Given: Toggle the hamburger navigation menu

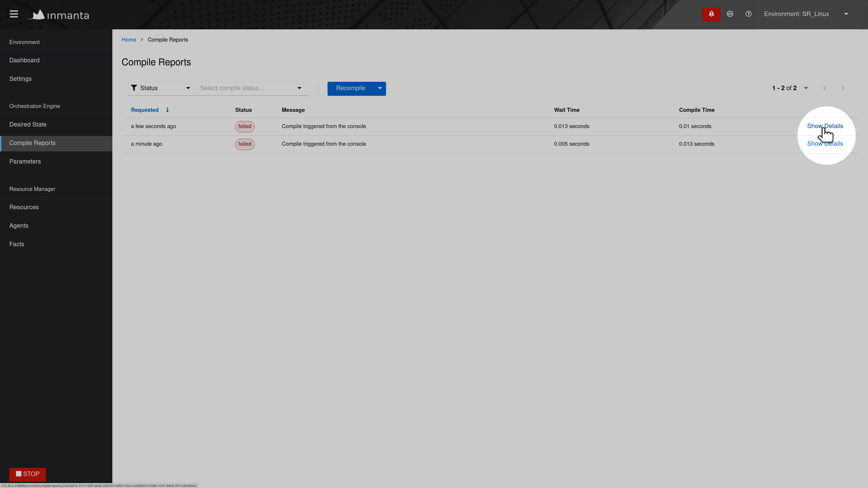Looking at the screenshot, I should click(x=14, y=14).
